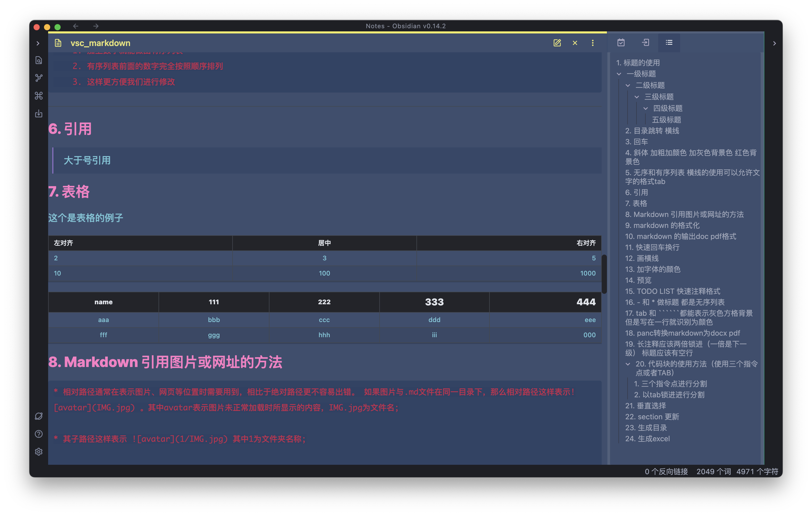Switch to the calendar tab in right panel
The height and width of the screenshot is (516, 812).
click(621, 42)
